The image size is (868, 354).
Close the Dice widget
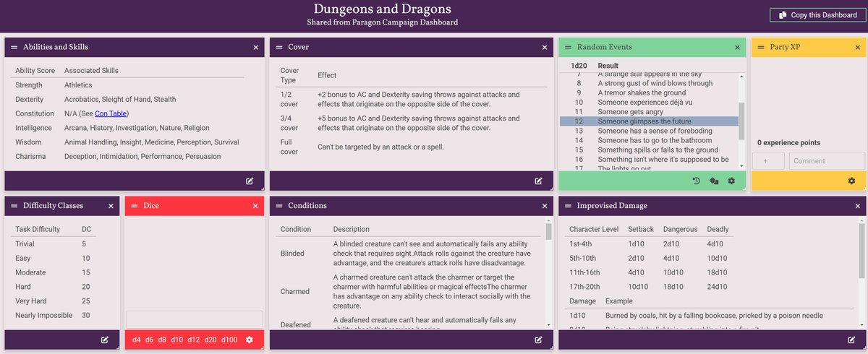tap(255, 206)
